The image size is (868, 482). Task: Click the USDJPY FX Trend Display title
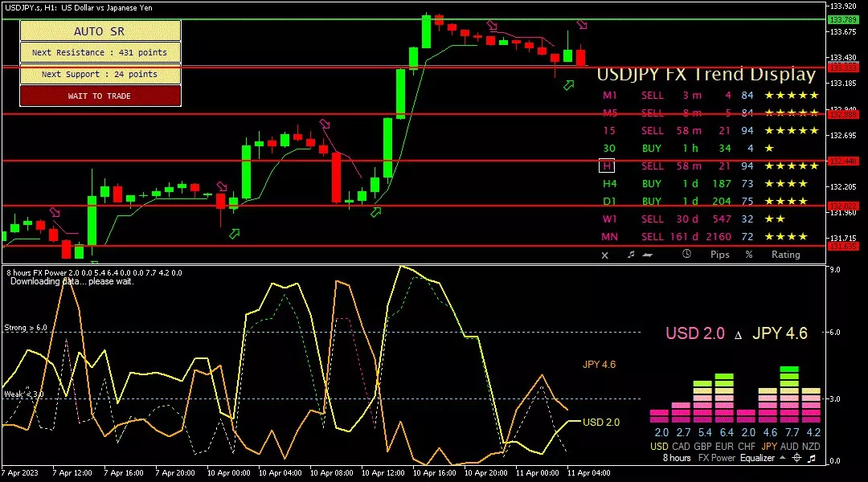pos(706,74)
